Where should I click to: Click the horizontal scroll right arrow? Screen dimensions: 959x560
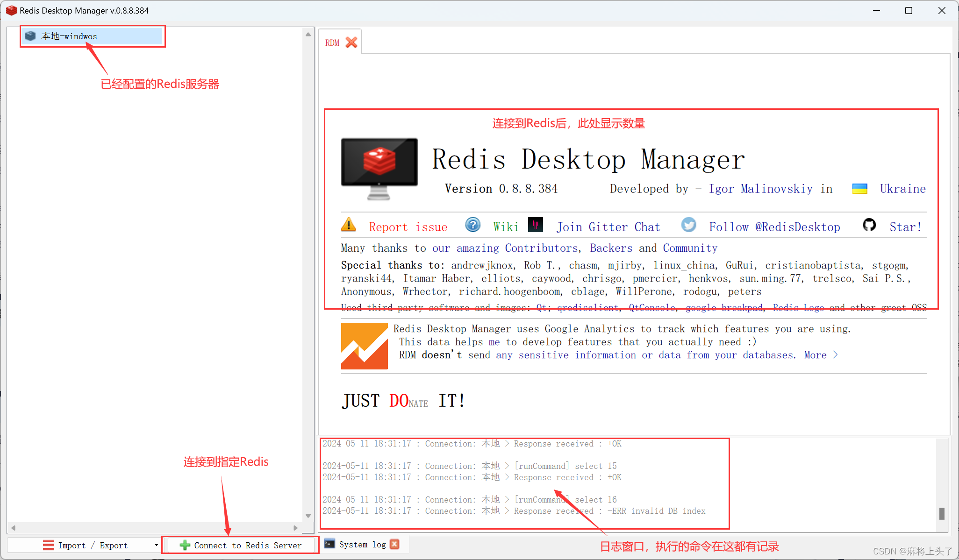coord(295,528)
